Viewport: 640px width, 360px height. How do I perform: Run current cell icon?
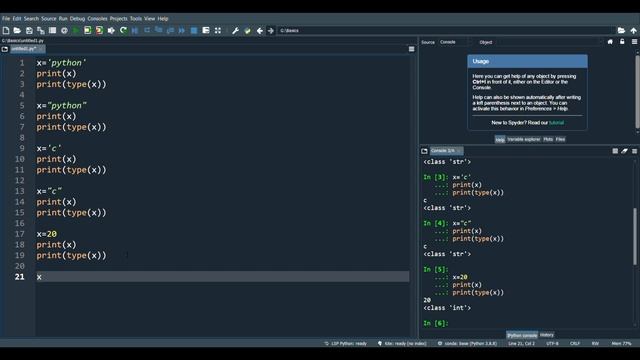tap(88, 31)
